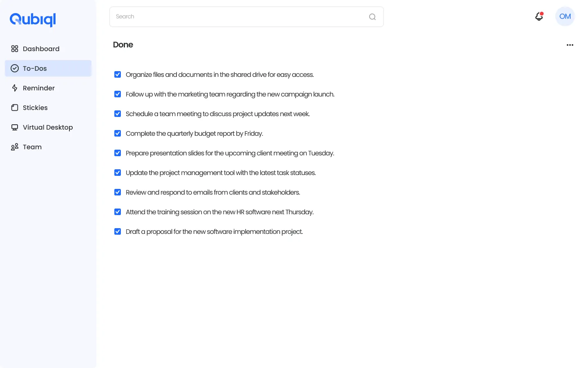Click the Team people icon
Viewport: 588px width, 368px height.
point(15,147)
